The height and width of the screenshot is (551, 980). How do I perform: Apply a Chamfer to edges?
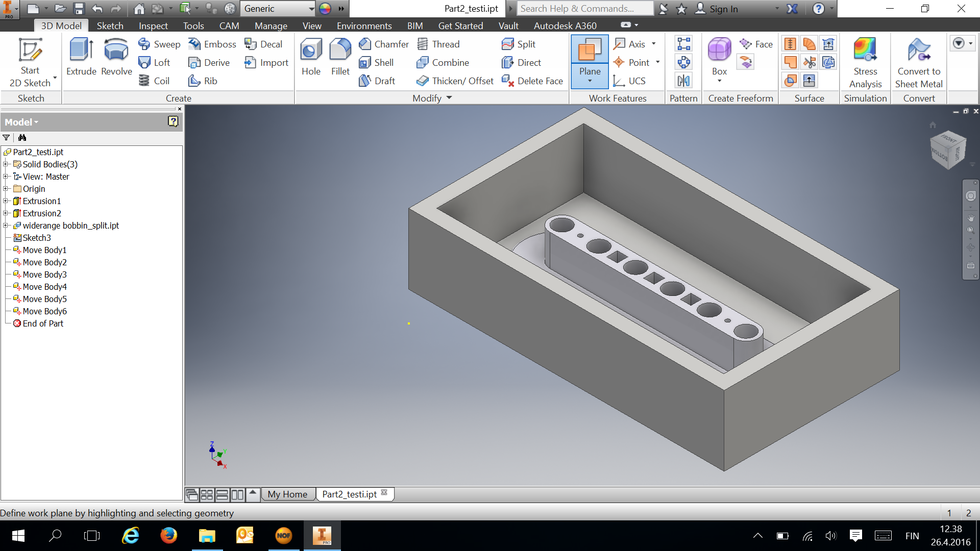(384, 44)
